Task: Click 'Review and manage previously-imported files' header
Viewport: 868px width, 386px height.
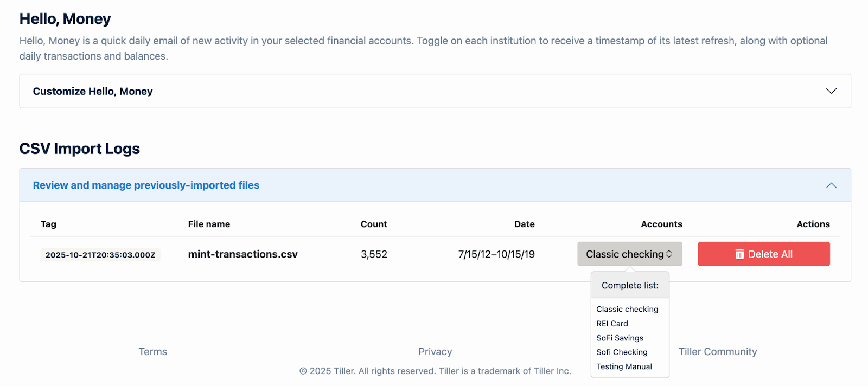Action: [x=146, y=185]
